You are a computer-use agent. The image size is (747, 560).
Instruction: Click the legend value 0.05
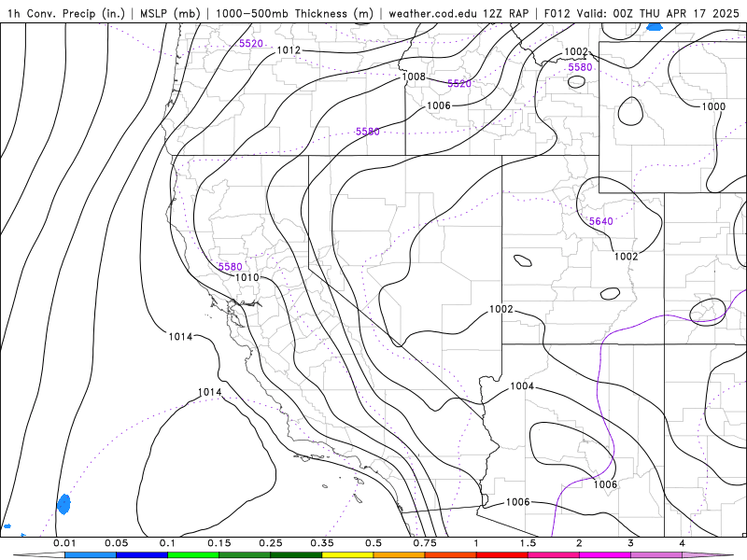[116, 543]
